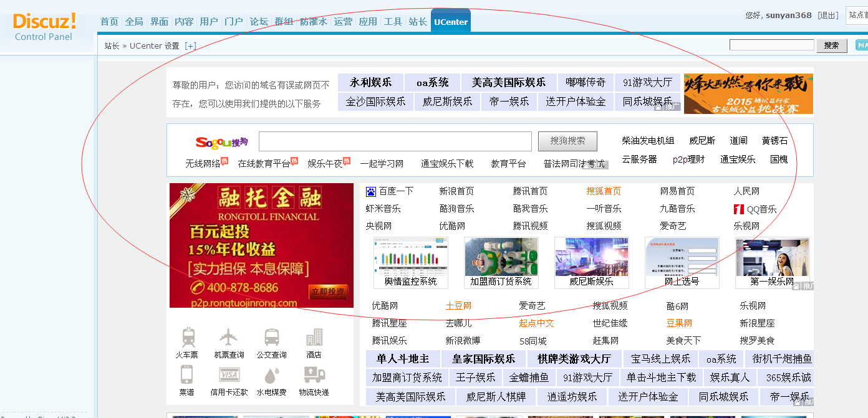This screenshot has width=868, height=418.
Task: Open the 公交查询 bus icon
Action: click(x=271, y=338)
